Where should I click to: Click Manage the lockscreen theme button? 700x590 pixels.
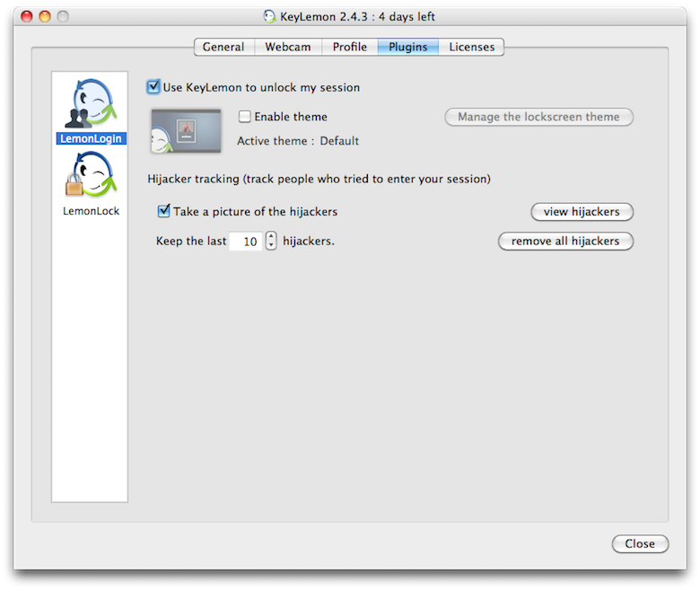[x=538, y=117]
